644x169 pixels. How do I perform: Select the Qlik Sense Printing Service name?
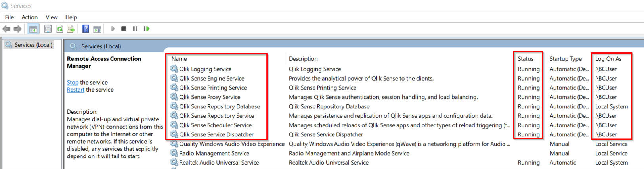[x=213, y=88]
